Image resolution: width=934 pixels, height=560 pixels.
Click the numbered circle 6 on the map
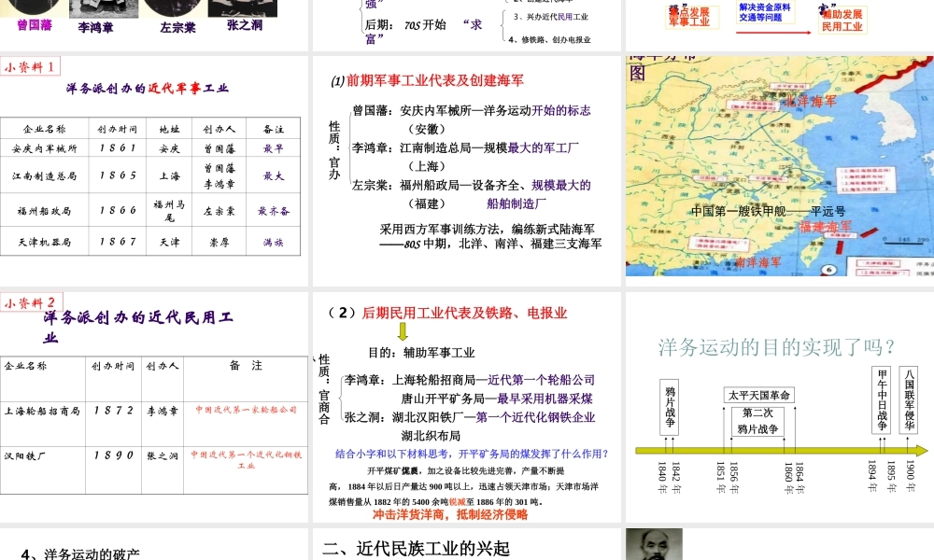829,270
